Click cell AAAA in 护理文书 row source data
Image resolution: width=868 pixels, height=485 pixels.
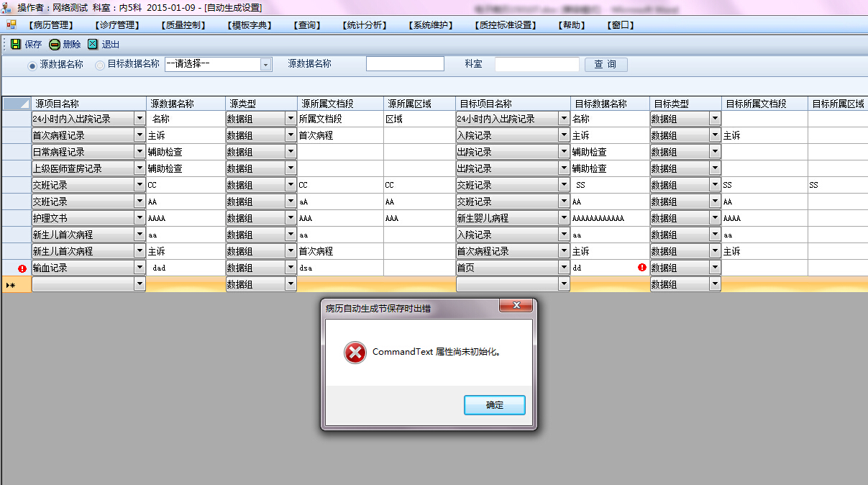coord(186,218)
